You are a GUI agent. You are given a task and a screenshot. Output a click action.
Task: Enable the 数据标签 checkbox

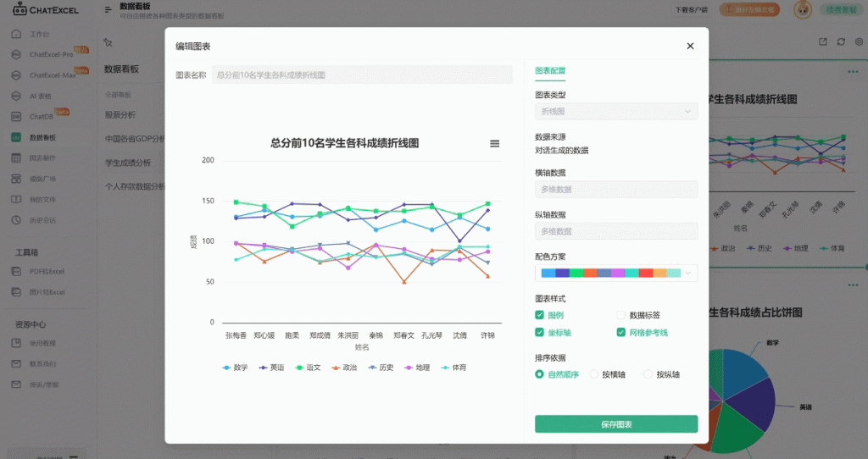tap(621, 315)
